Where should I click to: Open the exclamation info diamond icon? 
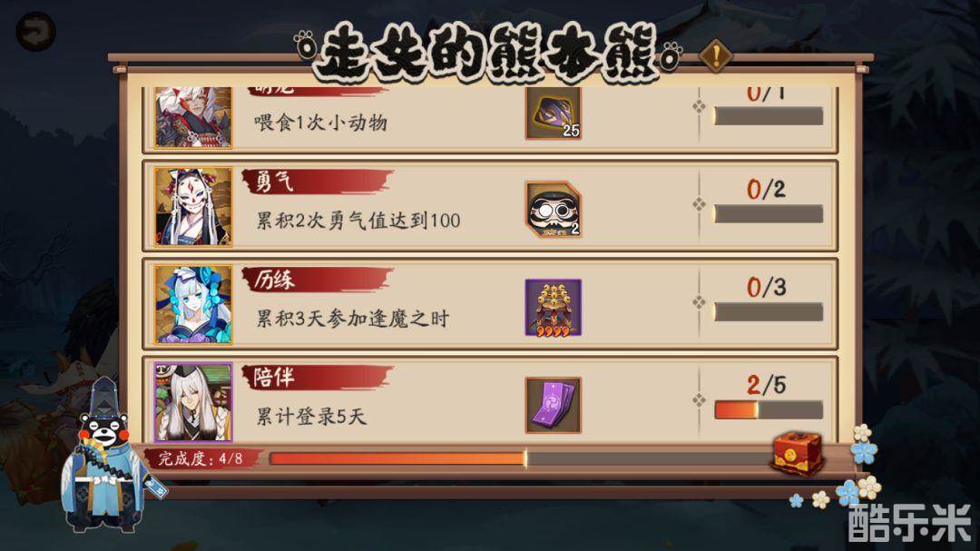point(716,55)
